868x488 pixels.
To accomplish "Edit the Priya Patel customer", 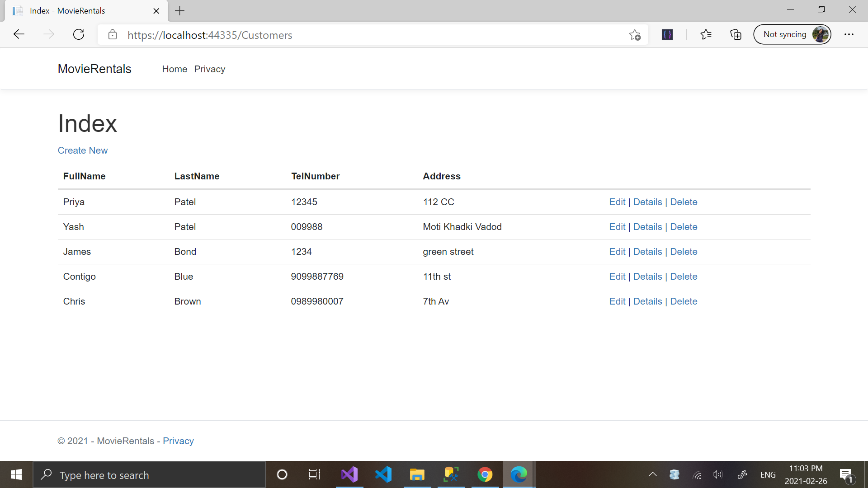I will click(x=617, y=202).
